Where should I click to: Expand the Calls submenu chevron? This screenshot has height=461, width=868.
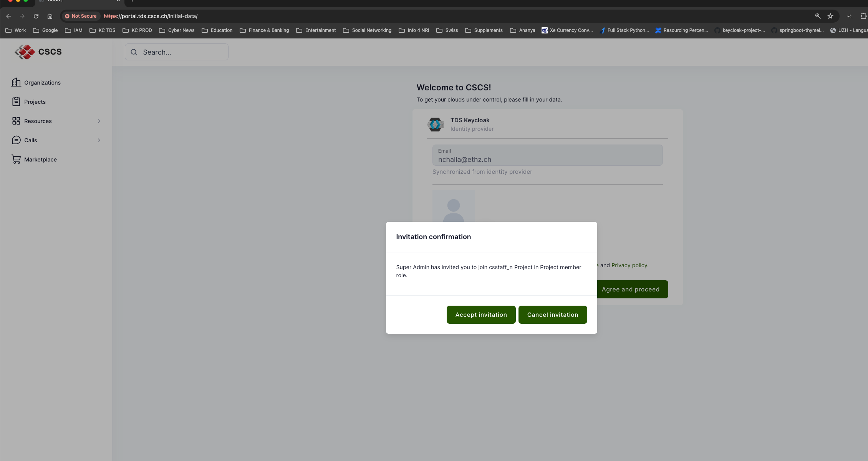(x=99, y=140)
